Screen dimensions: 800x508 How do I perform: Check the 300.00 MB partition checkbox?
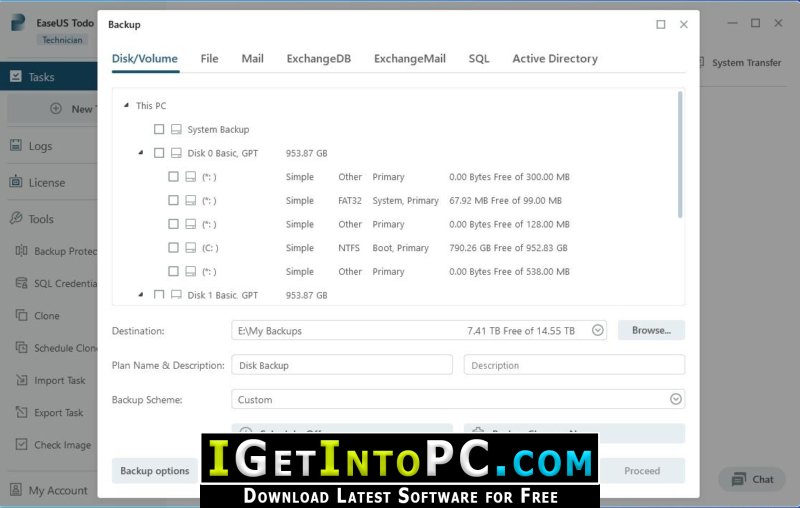click(173, 176)
